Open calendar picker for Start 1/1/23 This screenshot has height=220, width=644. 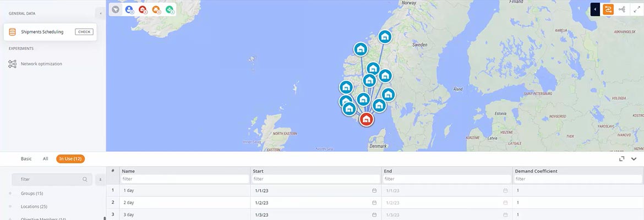[x=374, y=190]
